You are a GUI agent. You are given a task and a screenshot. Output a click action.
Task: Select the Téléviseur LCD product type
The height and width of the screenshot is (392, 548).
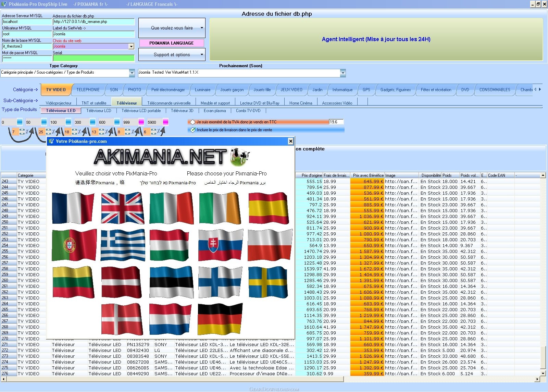point(99,111)
